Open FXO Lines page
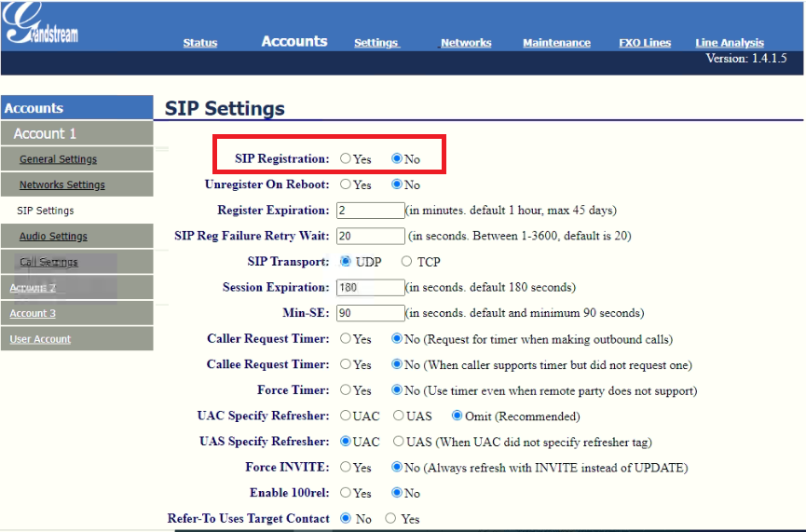The image size is (806, 532). pos(645,43)
